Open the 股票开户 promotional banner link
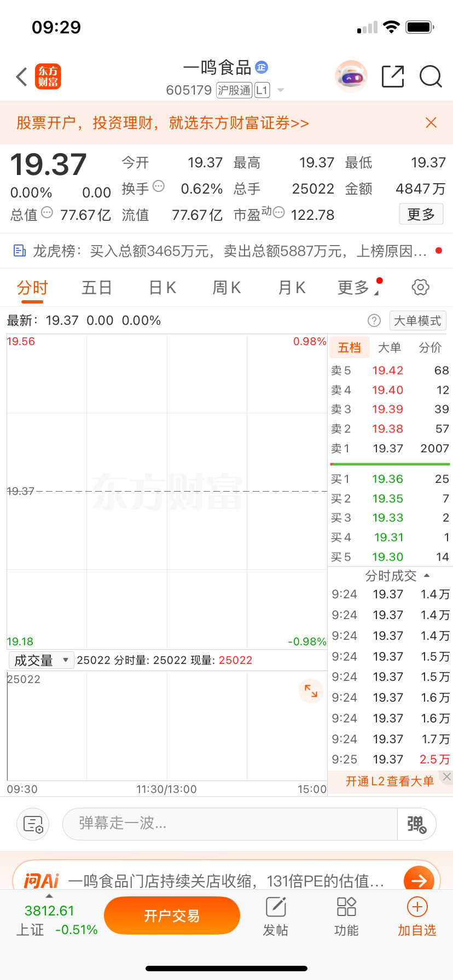453x980 pixels. [x=162, y=122]
